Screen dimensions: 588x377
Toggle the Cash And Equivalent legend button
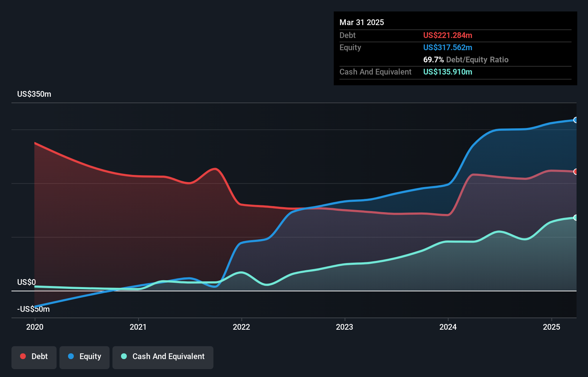[x=163, y=357]
